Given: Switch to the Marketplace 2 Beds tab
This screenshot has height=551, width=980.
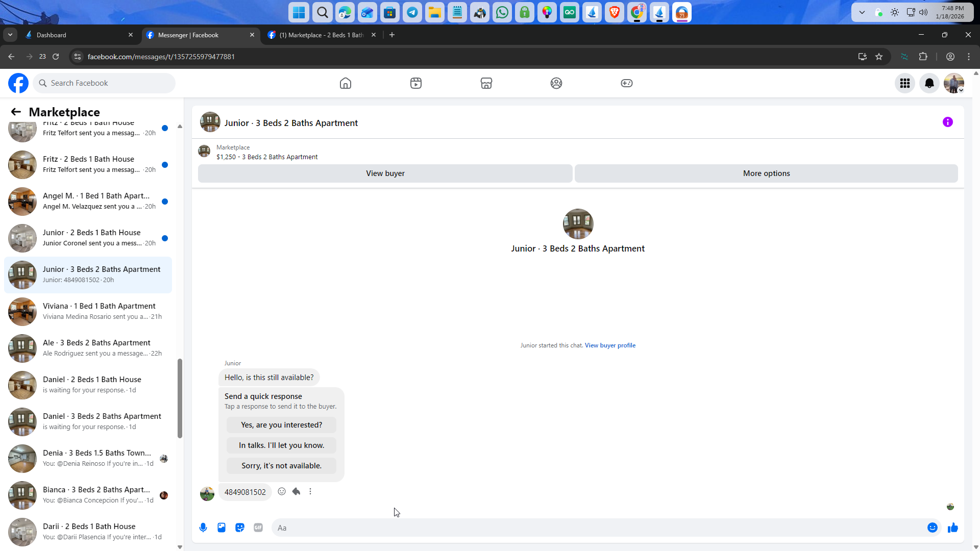Looking at the screenshot, I should (x=321, y=35).
